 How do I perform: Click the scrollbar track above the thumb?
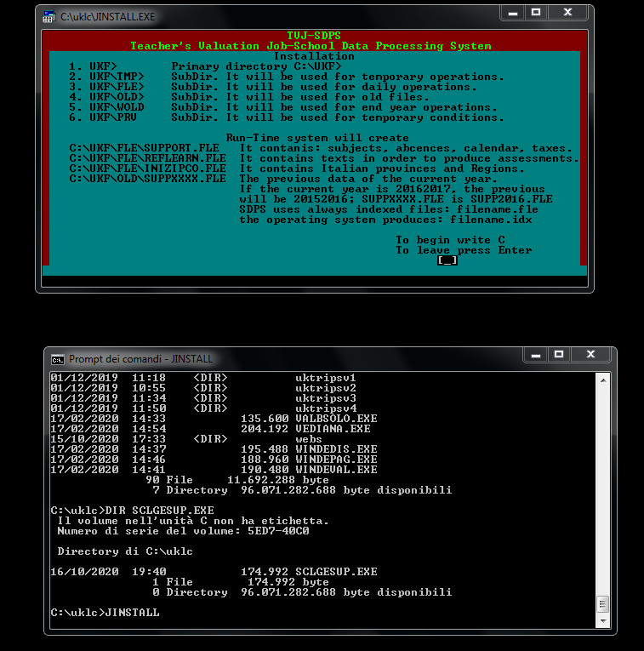pos(603,492)
